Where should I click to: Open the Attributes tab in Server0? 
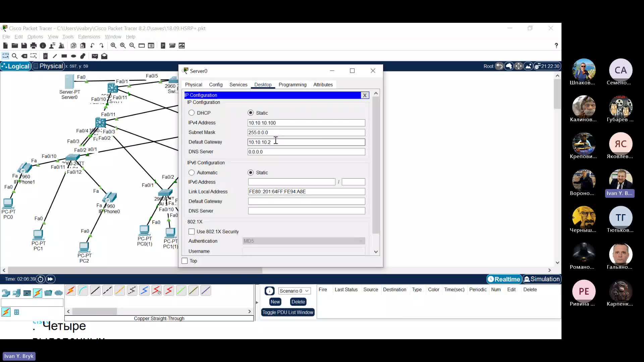pos(323,85)
